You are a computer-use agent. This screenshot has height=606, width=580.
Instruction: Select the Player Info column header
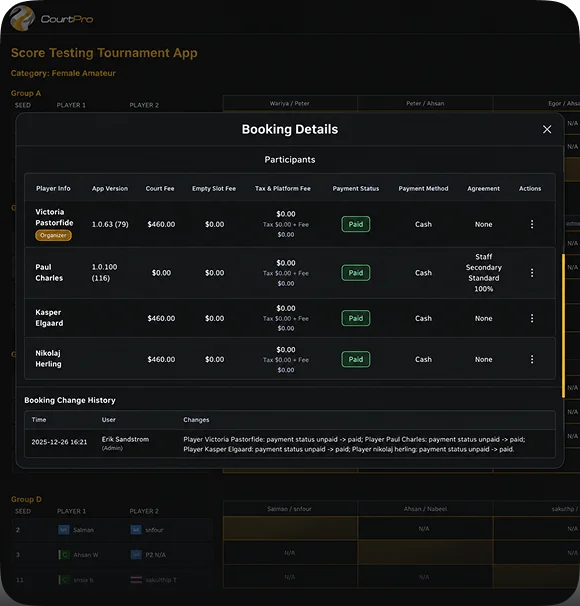coord(53,189)
